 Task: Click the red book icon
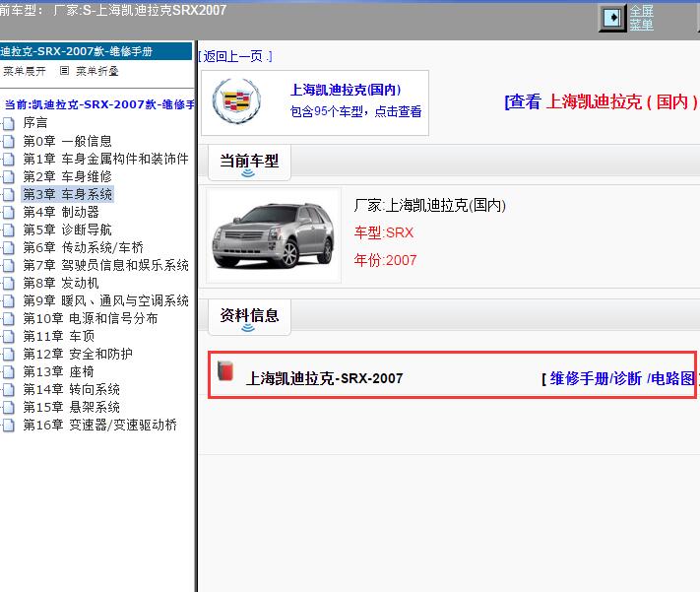tap(225, 370)
